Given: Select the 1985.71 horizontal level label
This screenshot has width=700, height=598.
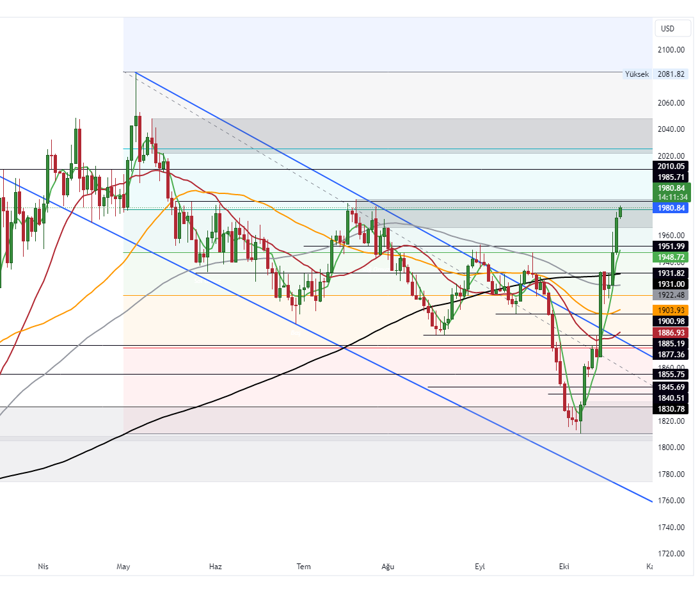Looking at the screenshot, I should click(671, 177).
